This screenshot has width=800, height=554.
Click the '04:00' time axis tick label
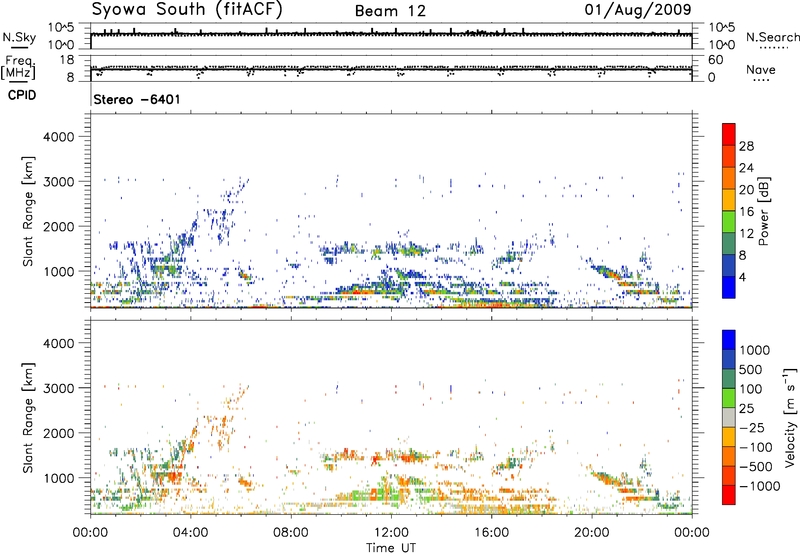(x=190, y=533)
